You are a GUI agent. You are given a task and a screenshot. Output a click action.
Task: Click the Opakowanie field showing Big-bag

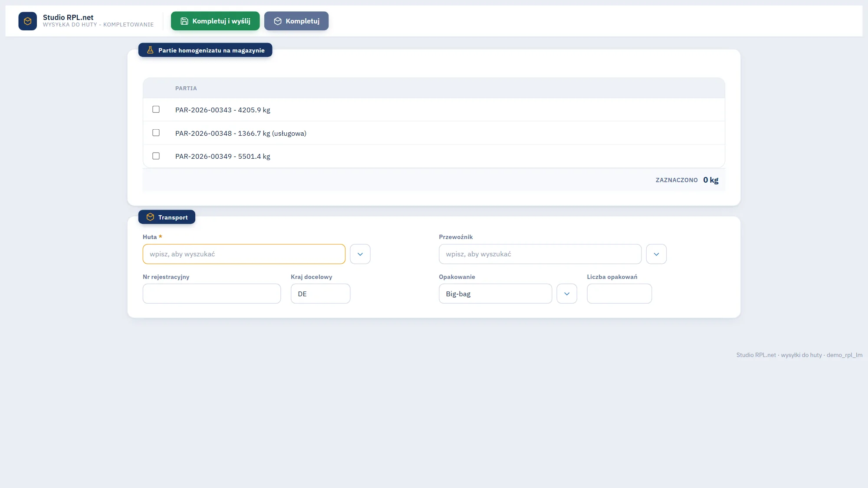[495, 294]
